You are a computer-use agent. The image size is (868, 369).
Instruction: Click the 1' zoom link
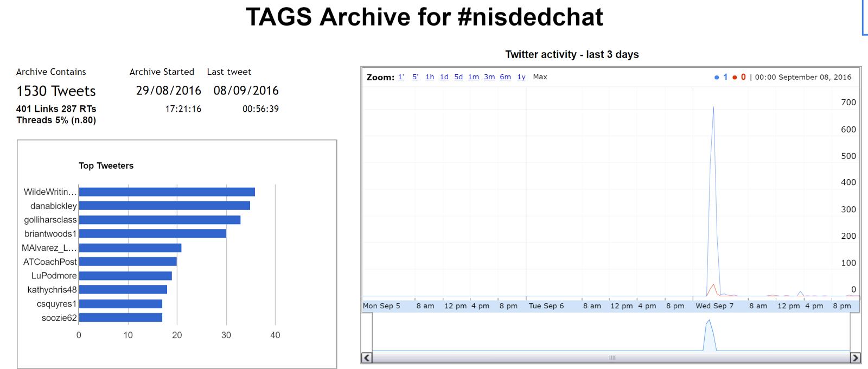click(x=401, y=77)
